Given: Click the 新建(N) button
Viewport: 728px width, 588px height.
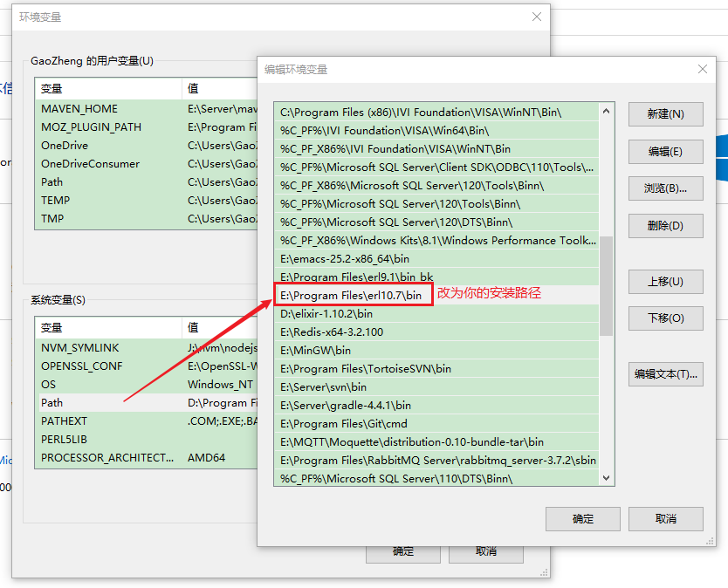Looking at the screenshot, I should point(665,114).
